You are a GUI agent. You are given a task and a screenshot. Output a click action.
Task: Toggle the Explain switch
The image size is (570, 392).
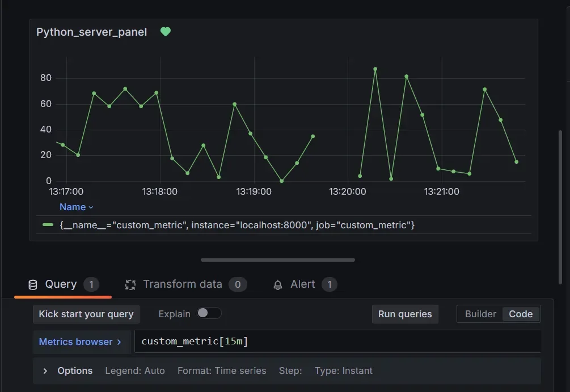(209, 313)
